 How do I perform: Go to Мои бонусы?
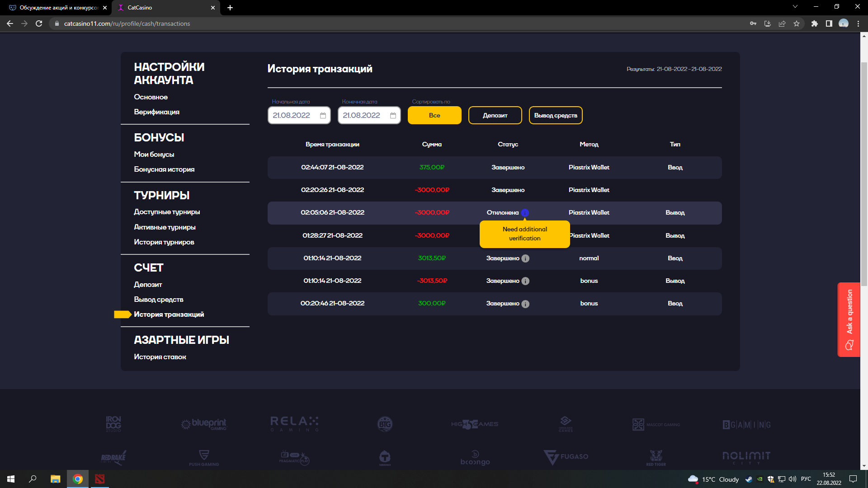pyautogui.click(x=154, y=155)
